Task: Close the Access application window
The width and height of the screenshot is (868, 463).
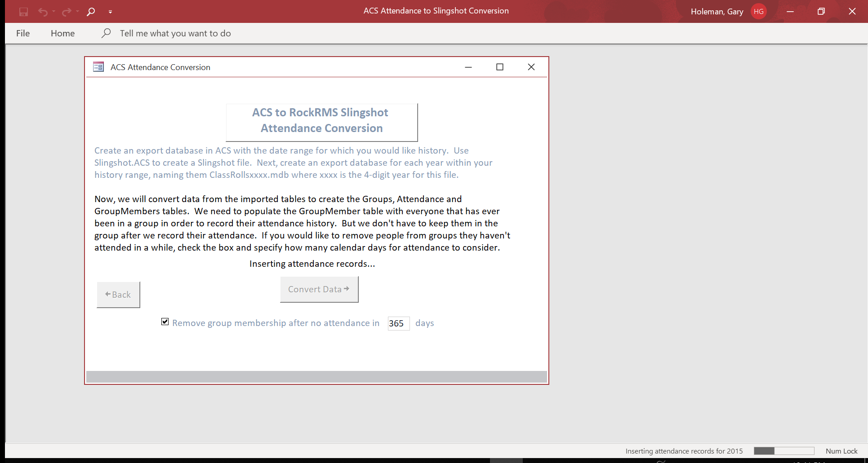Action: [852, 11]
